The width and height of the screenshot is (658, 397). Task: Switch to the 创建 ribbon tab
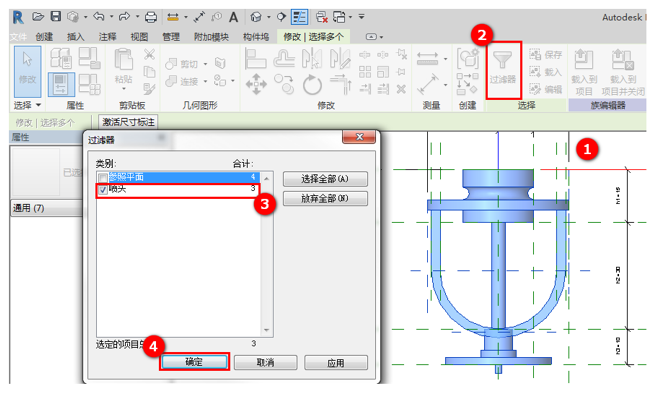(44, 37)
